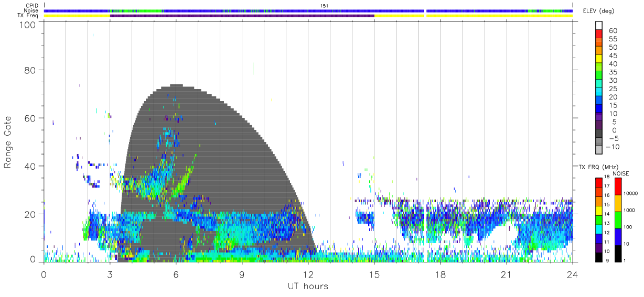Click the 'UT hours' x-axis title

click(x=308, y=286)
